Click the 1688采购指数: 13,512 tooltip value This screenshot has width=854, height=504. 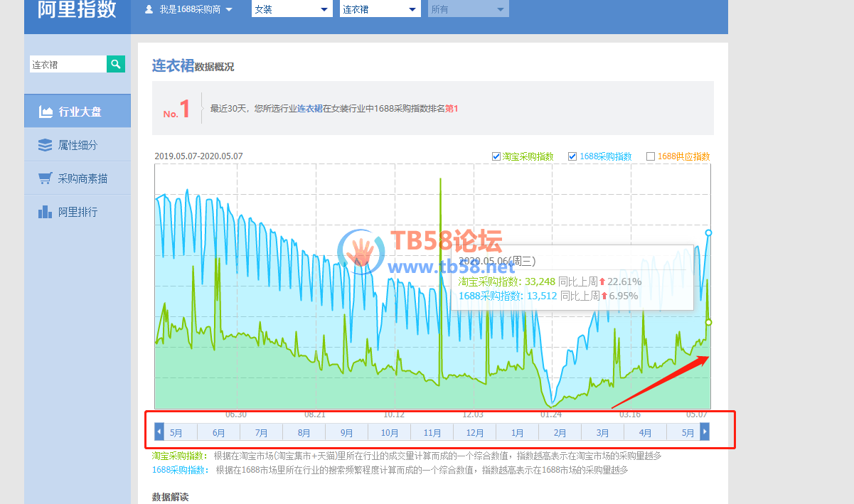pyautogui.click(x=508, y=296)
